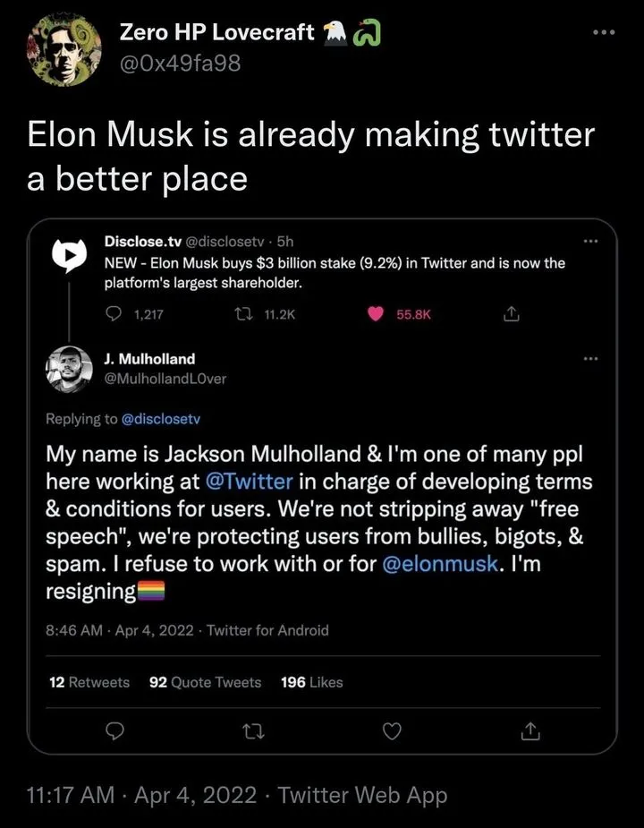This screenshot has height=828, width=644.
Task: Open more options on Disclose.tv tweet
Action: [x=590, y=240]
